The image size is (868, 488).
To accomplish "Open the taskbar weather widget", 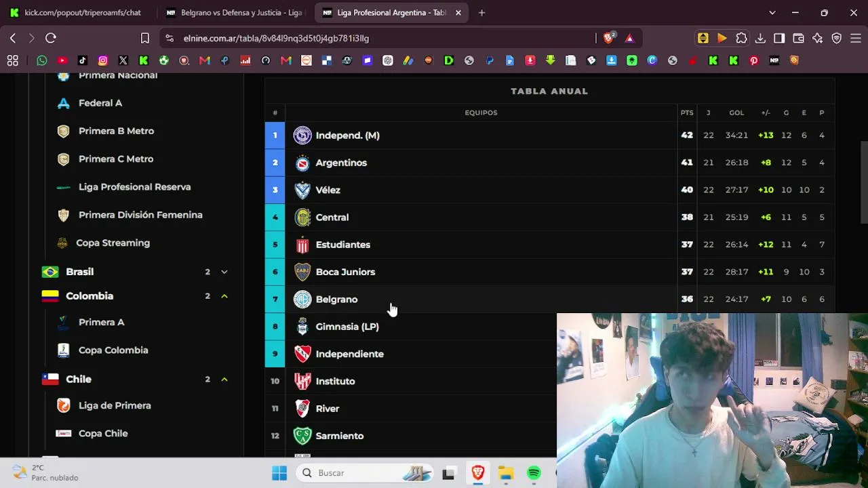I will 46,472.
